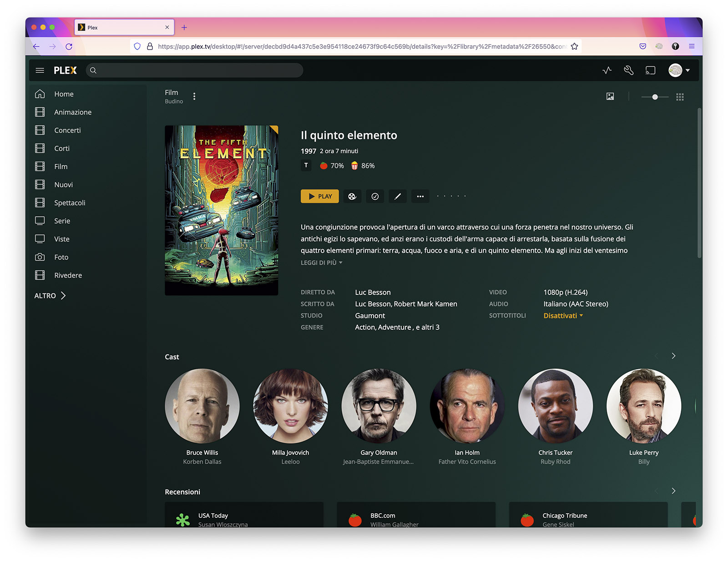Open the three-dot menu beside Film Budino
This screenshot has width=728, height=561.
pos(194,96)
